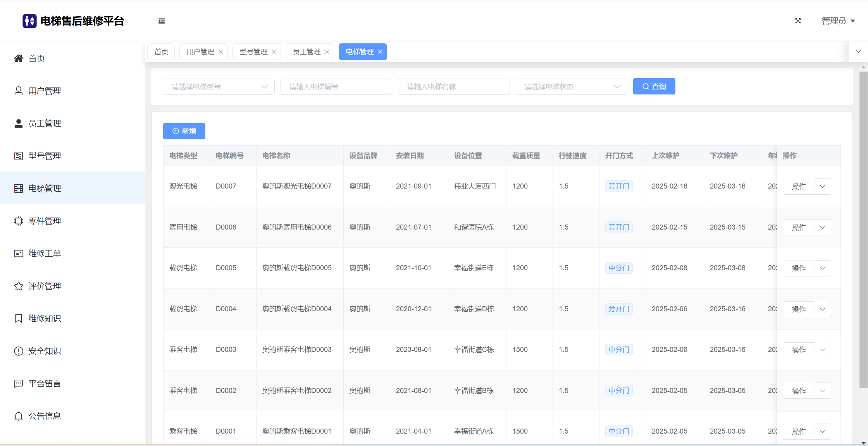The height and width of the screenshot is (446, 868).
Task: Click the sidebar collapse hamburger icon
Action: pos(162,21)
